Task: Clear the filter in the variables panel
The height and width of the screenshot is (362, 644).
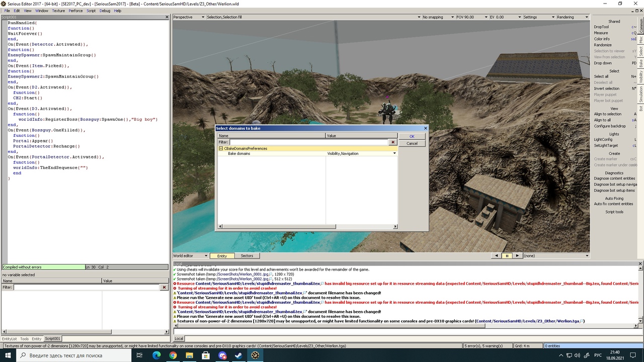Action: [x=164, y=287]
